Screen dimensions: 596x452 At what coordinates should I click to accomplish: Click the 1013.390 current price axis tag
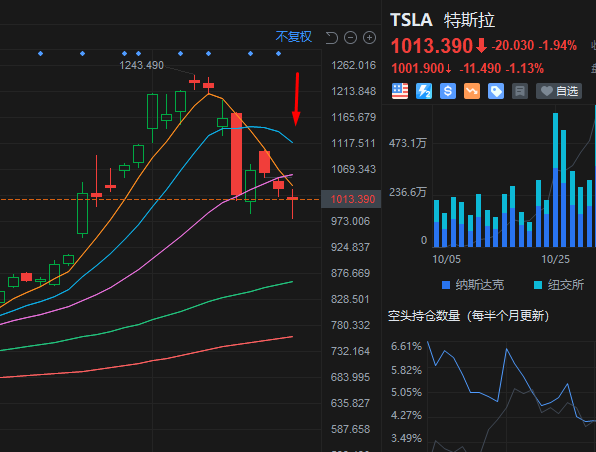[x=351, y=199]
